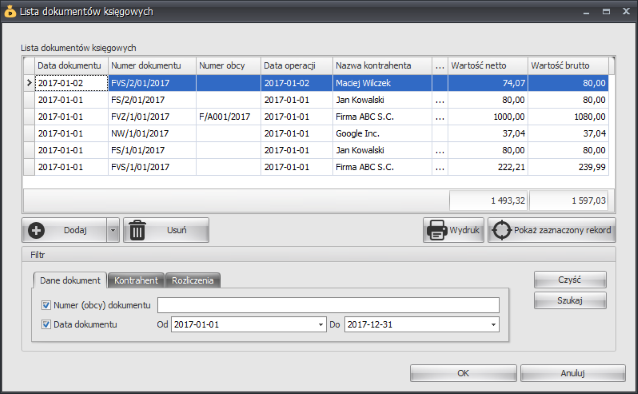638x394 pixels.
Task: Click the net value 1000,00 cell
Action: click(487, 117)
